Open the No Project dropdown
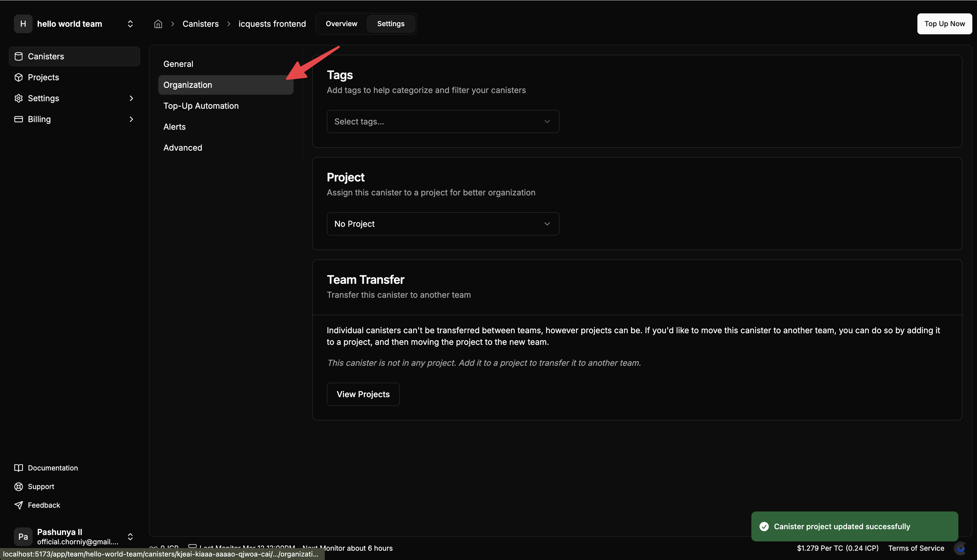 coord(442,224)
